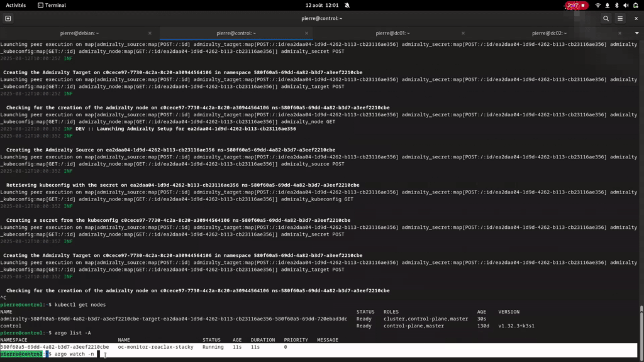
Task: Open the date and clock panel
Action: 322,5
